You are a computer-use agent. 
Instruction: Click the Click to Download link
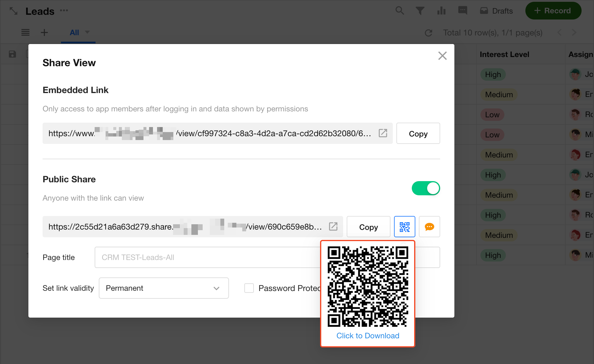coord(368,336)
